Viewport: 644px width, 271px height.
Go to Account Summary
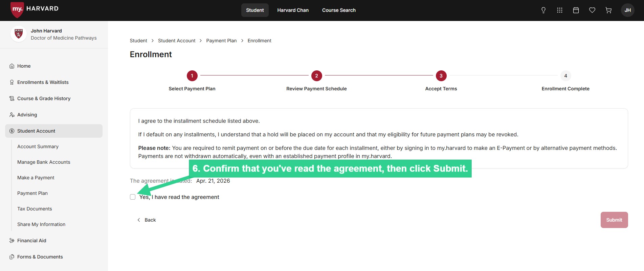pyautogui.click(x=38, y=146)
